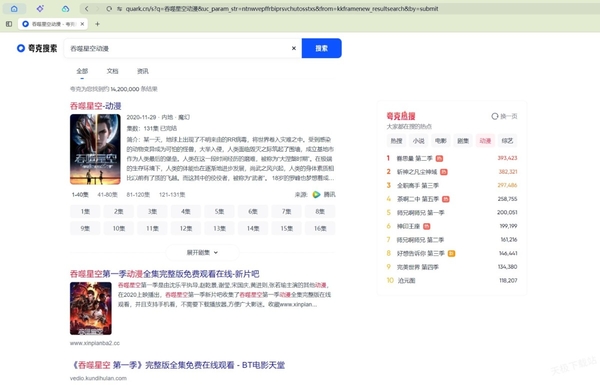600x385 pixels.
Task: Play episode 1集
Action: tap(85, 211)
